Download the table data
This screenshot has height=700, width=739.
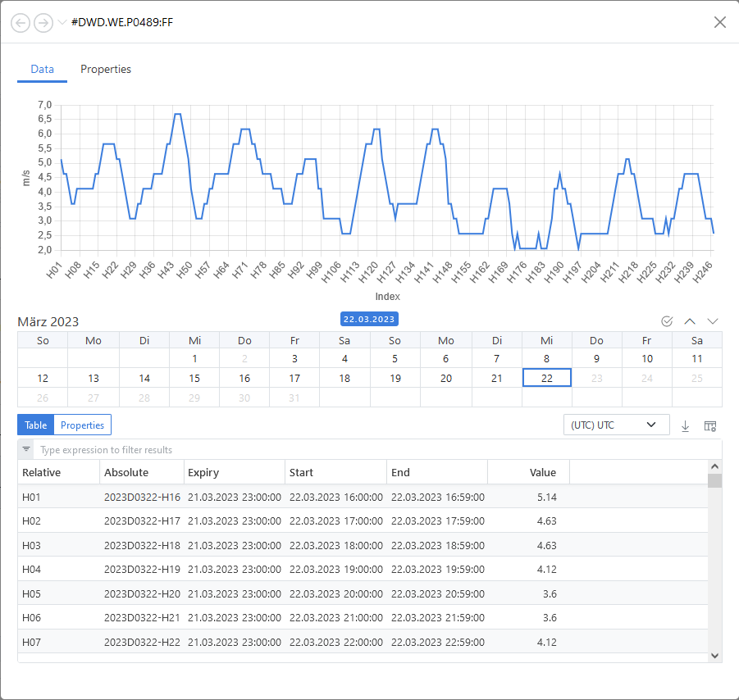686,425
